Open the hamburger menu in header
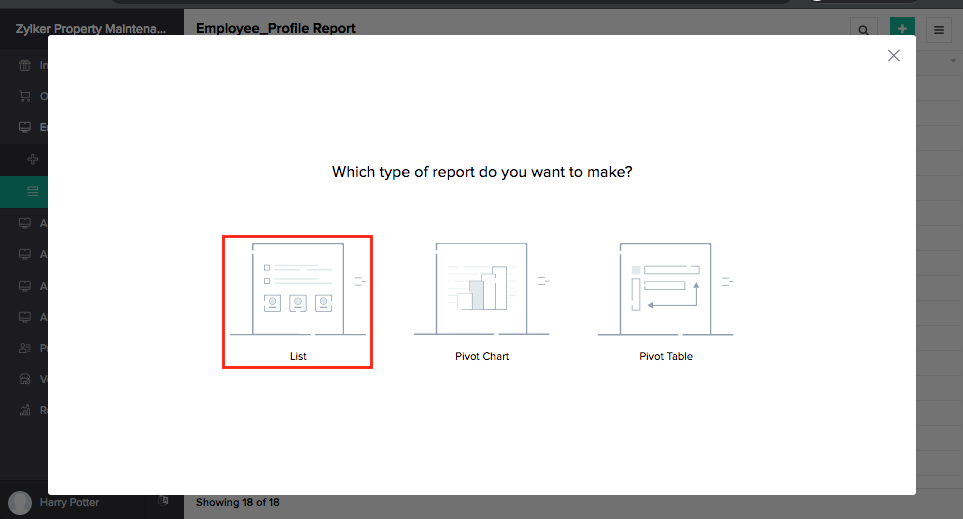This screenshot has height=519, width=963. pyautogui.click(x=939, y=29)
